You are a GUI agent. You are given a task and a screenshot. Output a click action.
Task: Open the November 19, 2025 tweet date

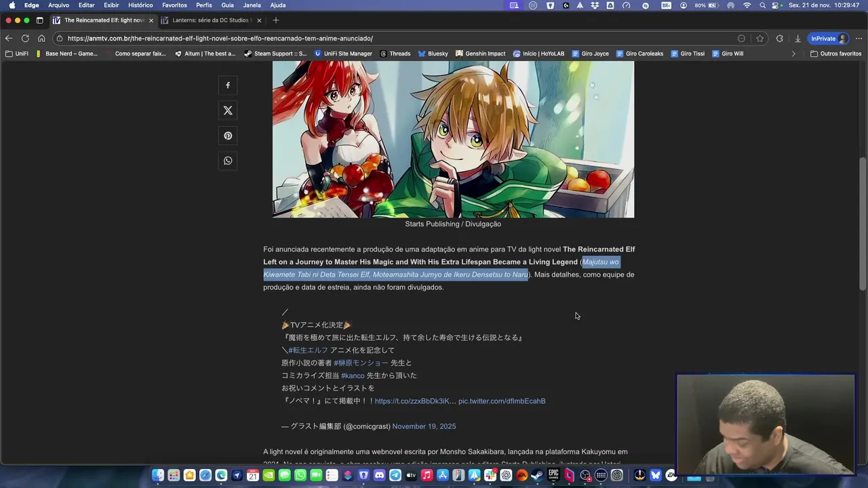pos(424,426)
